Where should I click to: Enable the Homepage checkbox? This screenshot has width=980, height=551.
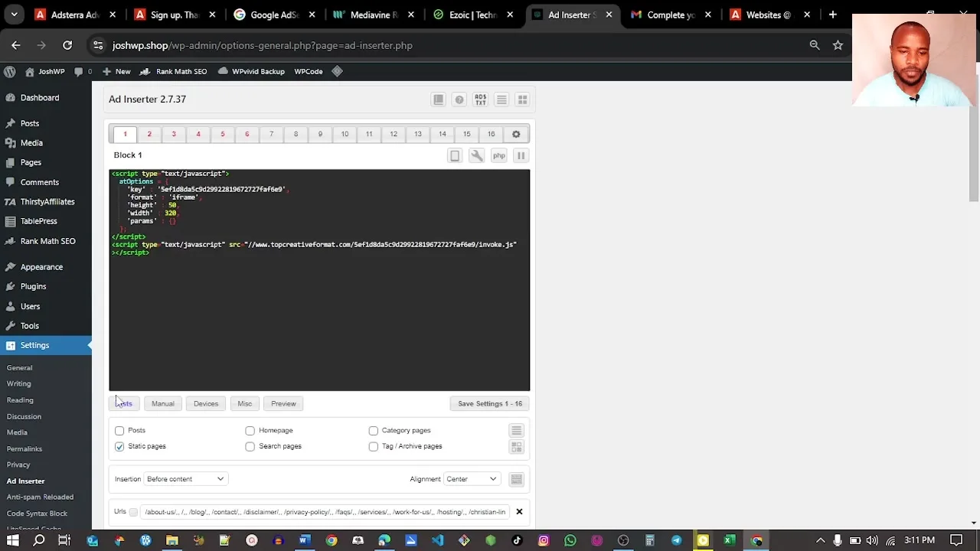point(250,431)
